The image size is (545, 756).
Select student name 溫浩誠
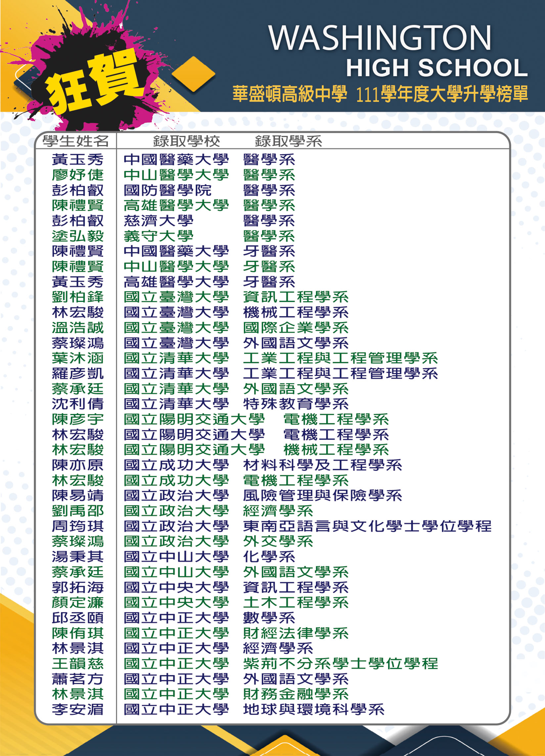(x=78, y=328)
